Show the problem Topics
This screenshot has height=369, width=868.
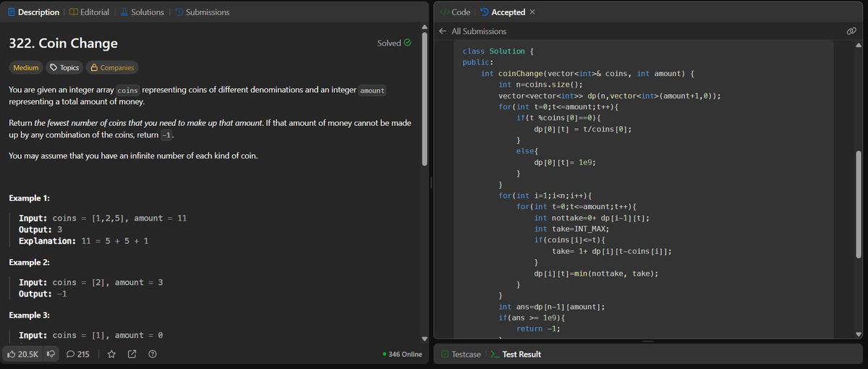(x=64, y=68)
